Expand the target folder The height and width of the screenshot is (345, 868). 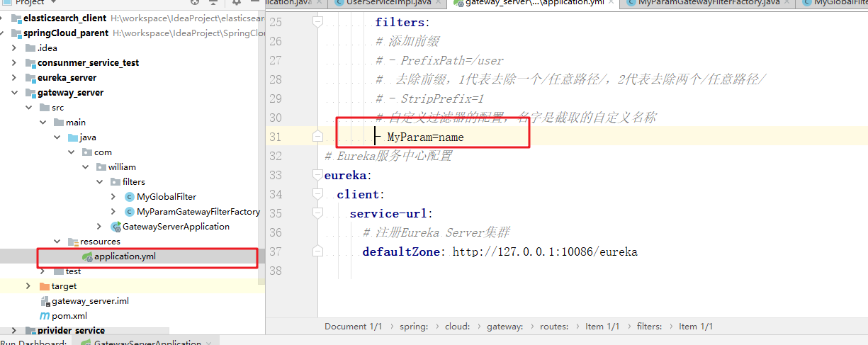tap(28, 286)
